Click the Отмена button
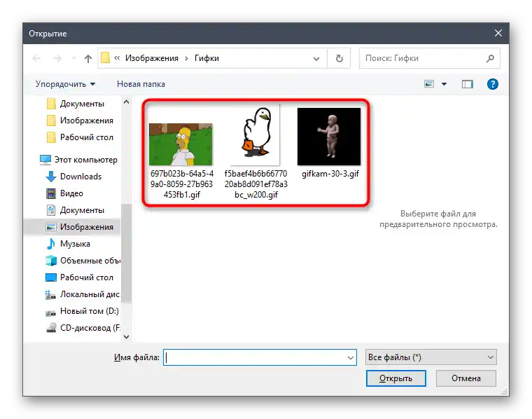532x419 pixels. tap(465, 378)
